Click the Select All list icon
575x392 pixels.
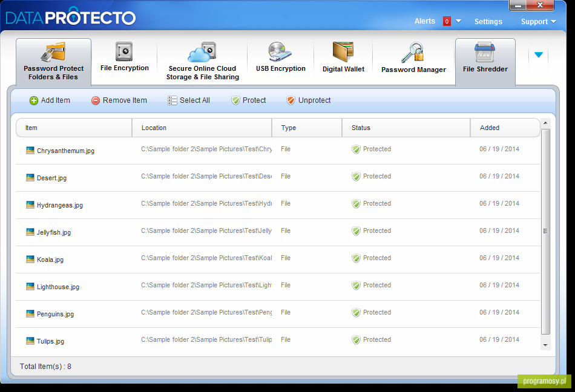pyautogui.click(x=172, y=100)
